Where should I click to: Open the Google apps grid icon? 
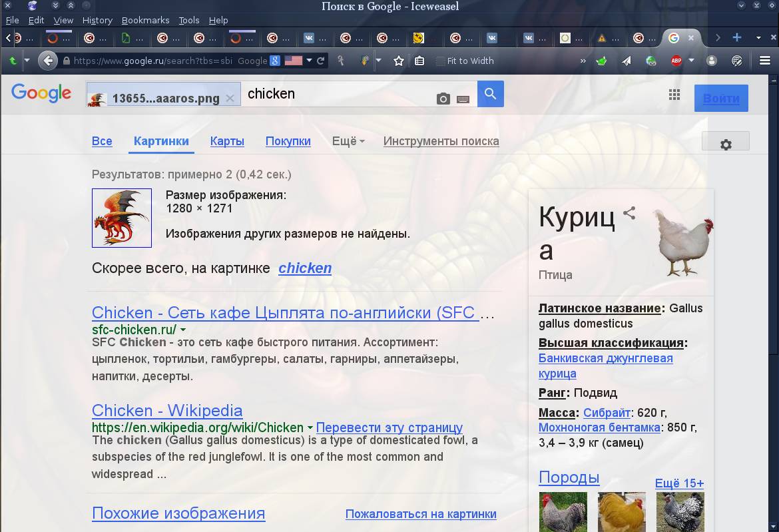point(674,95)
